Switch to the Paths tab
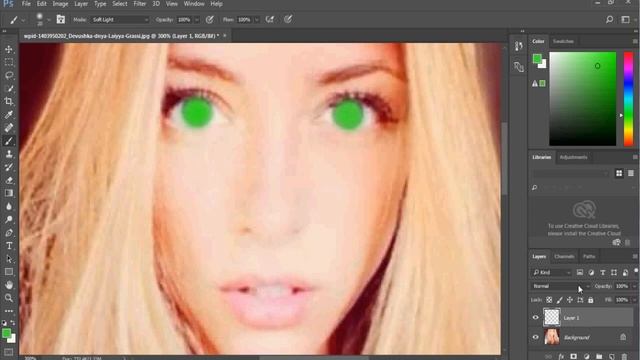The height and width of the screenshot is (360, 640). pos(589,256)
